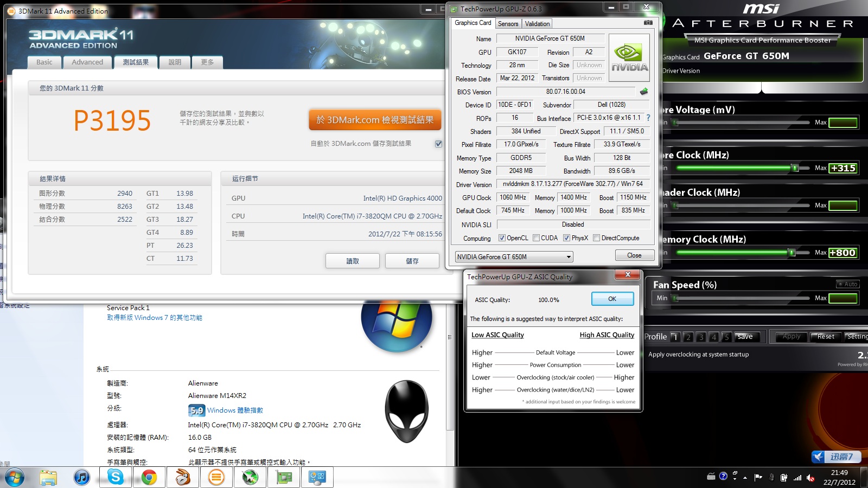Open the Windows Start orb
Image resolution: width=868 pixels, height=488 pixels.
[14, 478]
